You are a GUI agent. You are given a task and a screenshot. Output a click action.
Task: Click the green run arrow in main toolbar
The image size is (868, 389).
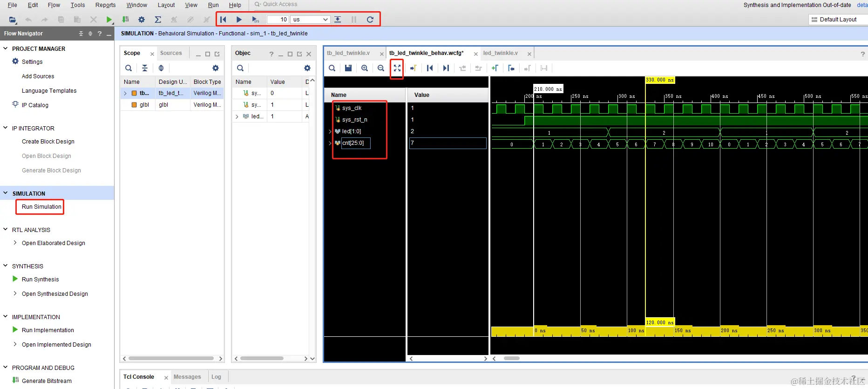pos(109,20)
